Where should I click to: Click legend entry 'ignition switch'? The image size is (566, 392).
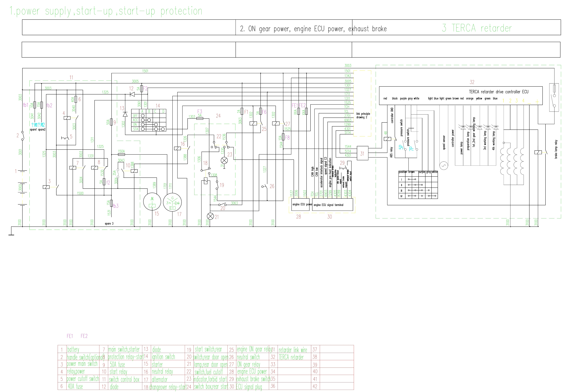tap(163, 357)
